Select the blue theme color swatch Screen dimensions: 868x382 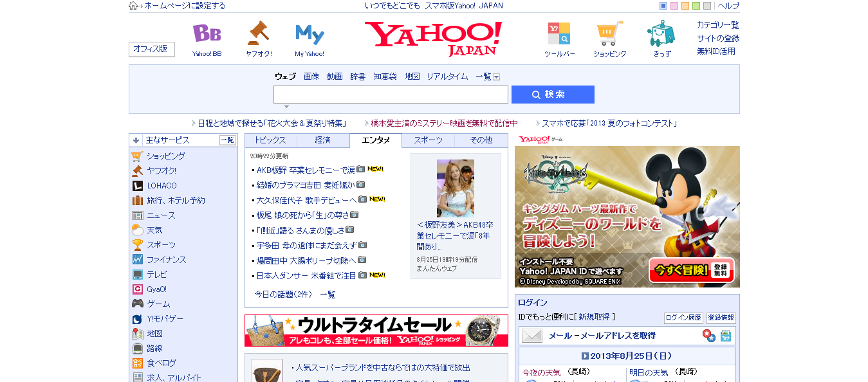pos(663,6)
